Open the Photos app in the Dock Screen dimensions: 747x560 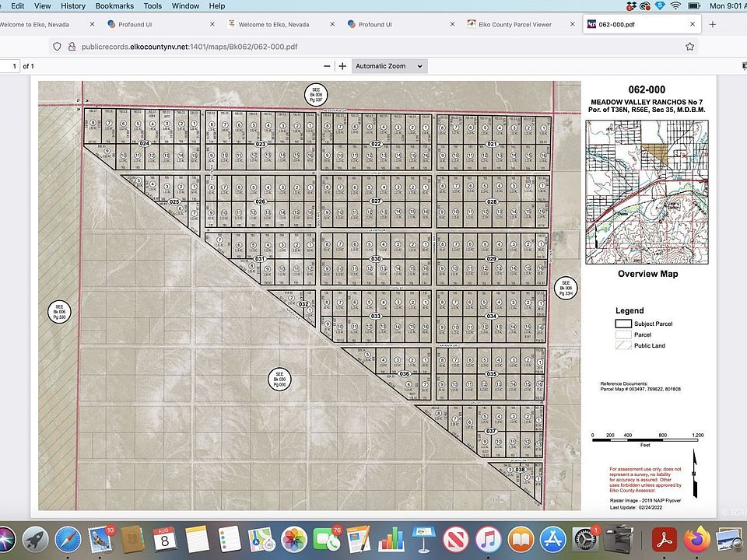pyautogui.click(x=293, y=540)
